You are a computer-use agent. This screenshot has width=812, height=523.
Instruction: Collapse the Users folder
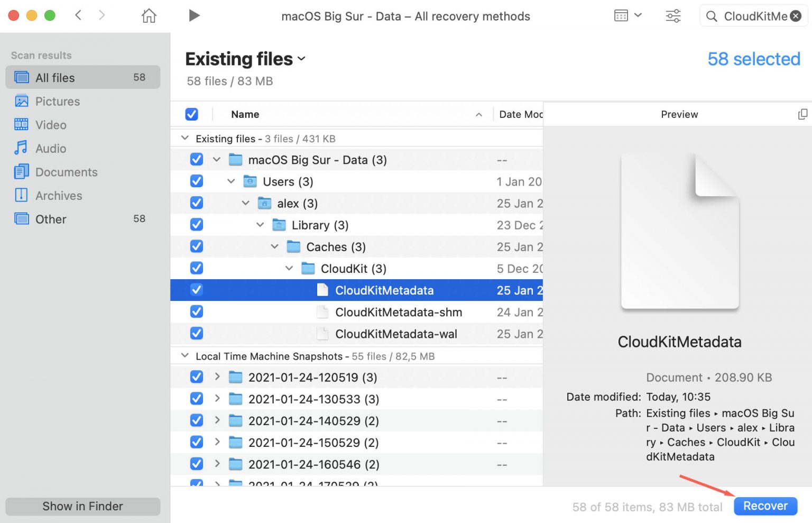coord(231,181)
